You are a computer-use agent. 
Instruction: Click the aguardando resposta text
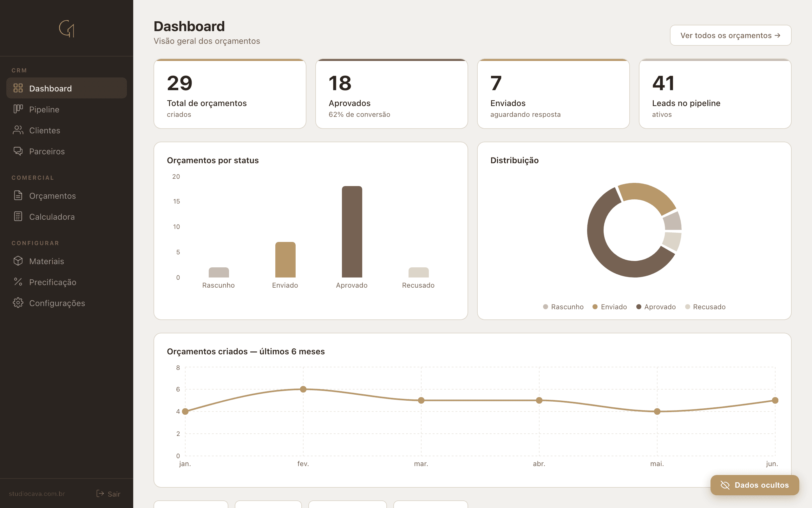(x=526, y=115)
